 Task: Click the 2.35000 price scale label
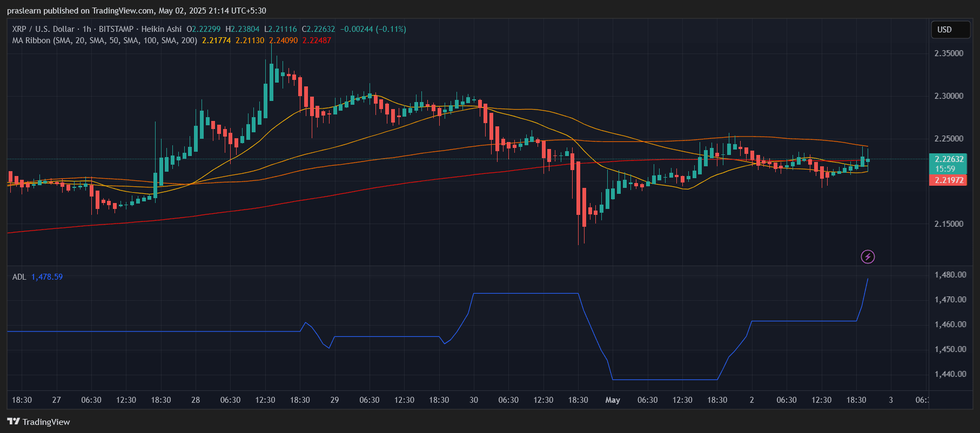pyautogui.click(x=949, y=53)
